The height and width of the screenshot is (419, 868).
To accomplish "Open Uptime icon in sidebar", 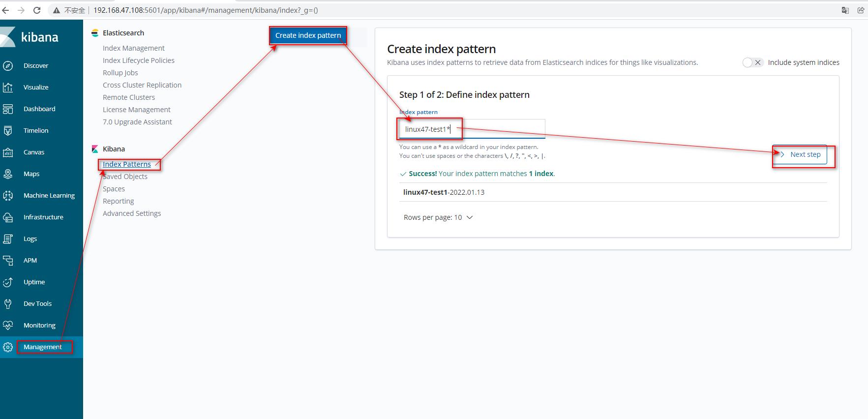I will 8,282.
